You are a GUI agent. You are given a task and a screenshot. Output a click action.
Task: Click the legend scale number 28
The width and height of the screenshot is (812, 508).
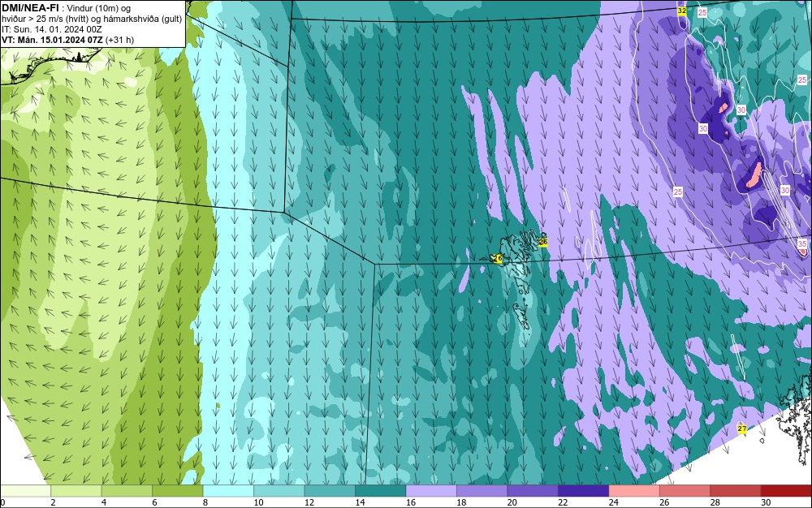(715, 502)
